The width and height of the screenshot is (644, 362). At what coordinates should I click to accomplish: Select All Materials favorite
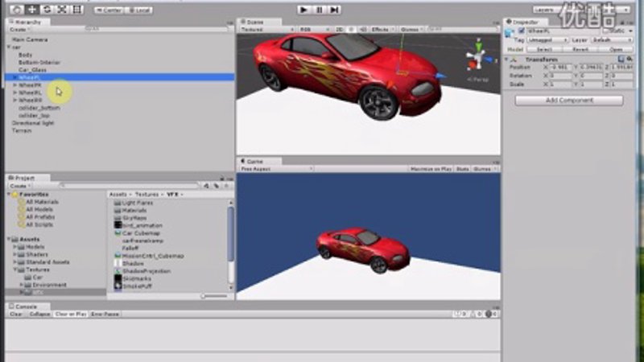(x=42, y=202)
